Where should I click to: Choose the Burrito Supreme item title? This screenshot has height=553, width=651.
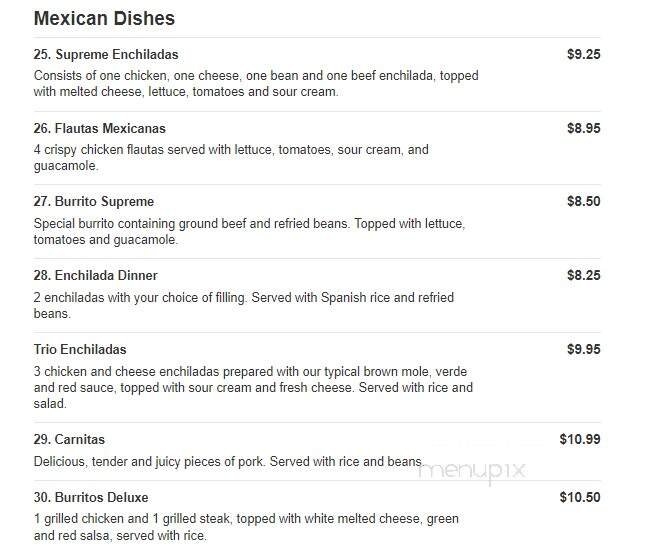[x=94, y=202]
